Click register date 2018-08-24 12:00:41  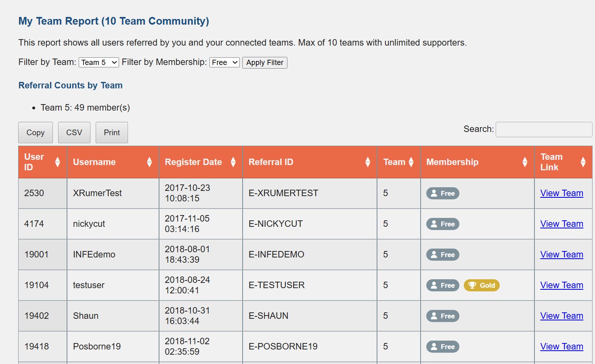(187, 285)
